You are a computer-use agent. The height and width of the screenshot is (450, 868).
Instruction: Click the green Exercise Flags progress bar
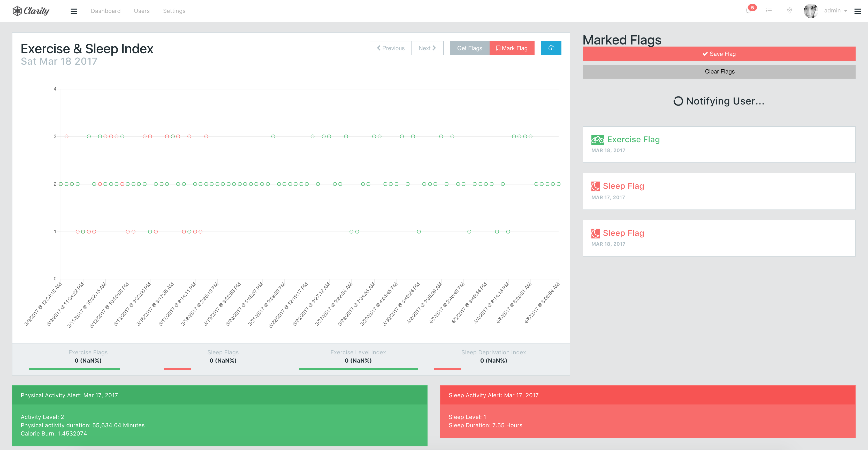74,369
